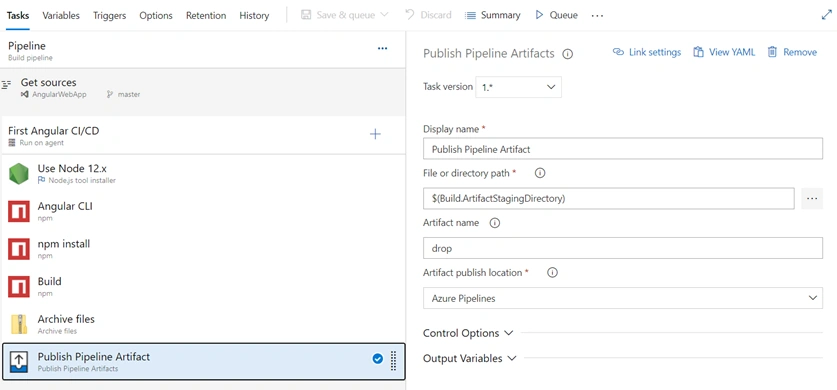Click the Angular CLI npm icon
Screen dimensions: 837x390
click(19, 211)
